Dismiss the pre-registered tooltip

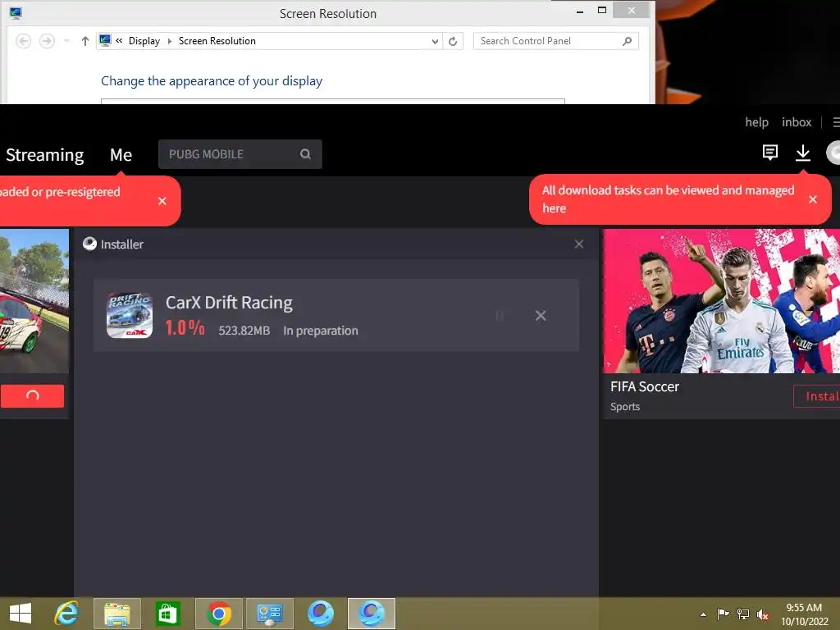[x=162, y=201]
